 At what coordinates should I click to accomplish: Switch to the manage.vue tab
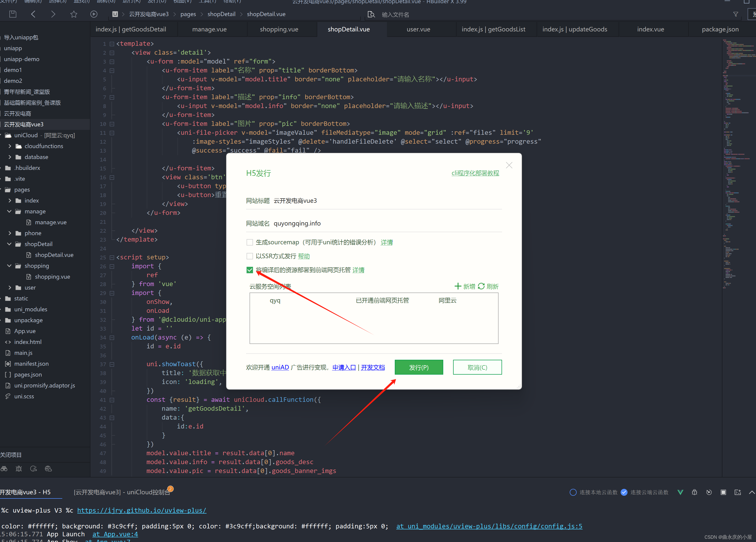tap(209, 29)
